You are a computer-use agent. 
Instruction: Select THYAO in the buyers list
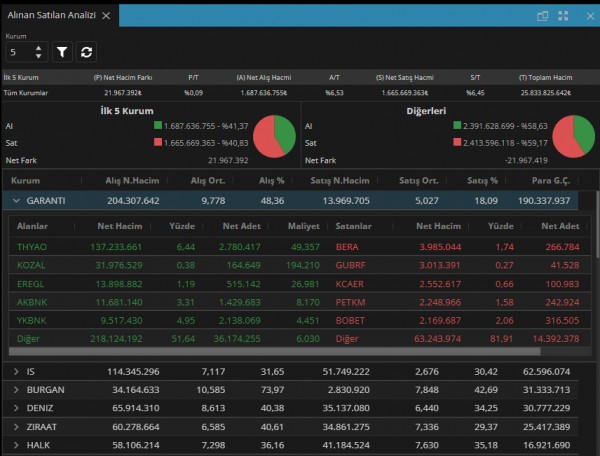(32, 247)
